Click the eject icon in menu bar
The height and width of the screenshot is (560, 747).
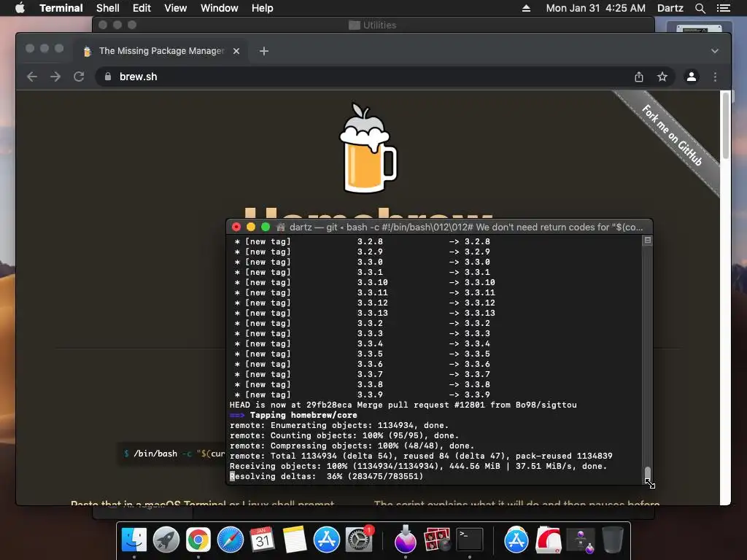[526, 8]
